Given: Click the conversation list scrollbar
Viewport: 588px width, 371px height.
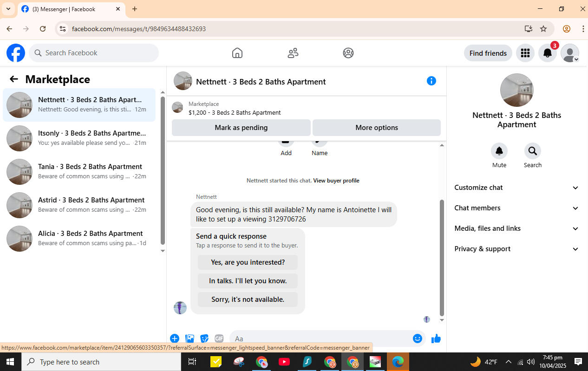Looking at the screenshot, I should (x=163, y=170).
